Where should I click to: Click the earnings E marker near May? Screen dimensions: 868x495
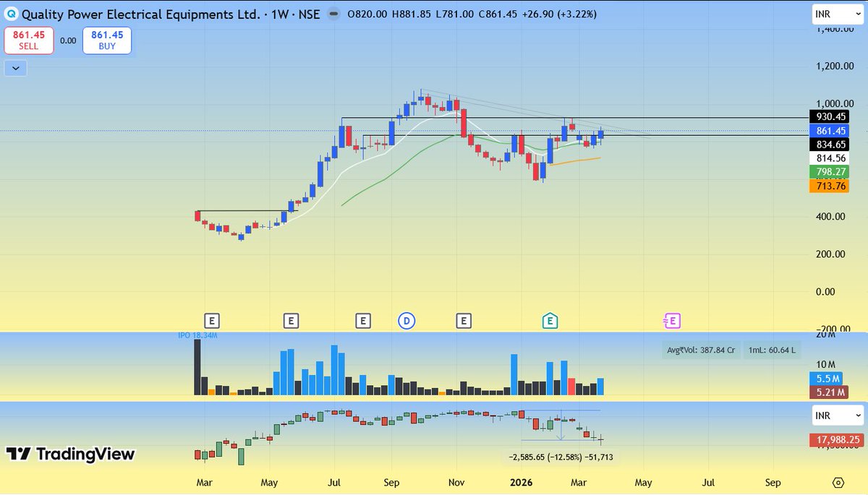[291, 321]
